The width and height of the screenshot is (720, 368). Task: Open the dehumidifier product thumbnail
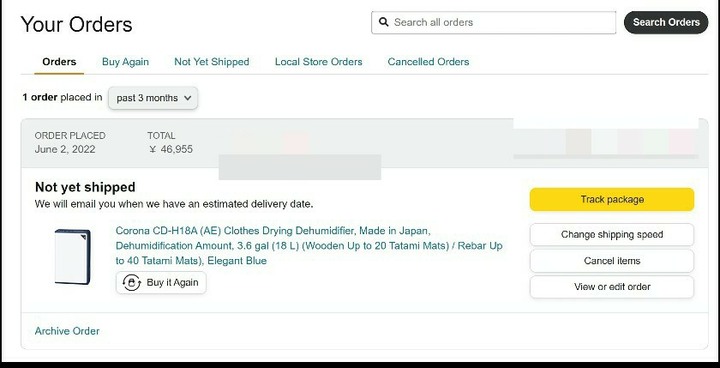(73, 257)
